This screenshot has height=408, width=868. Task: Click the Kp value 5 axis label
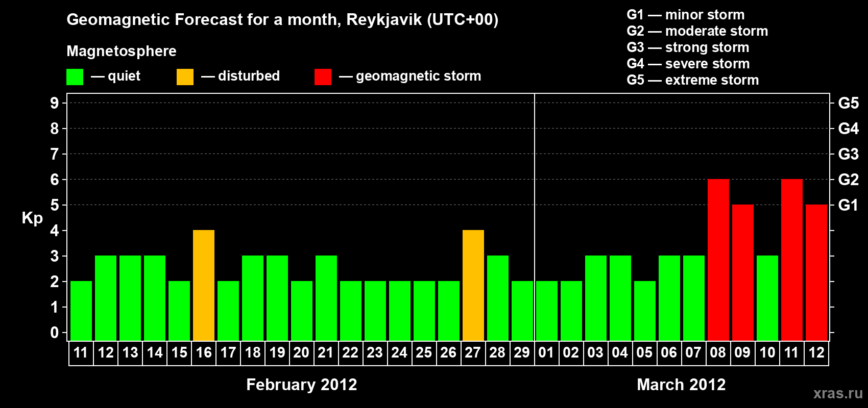pyautogui.click(x=55, y=205)
